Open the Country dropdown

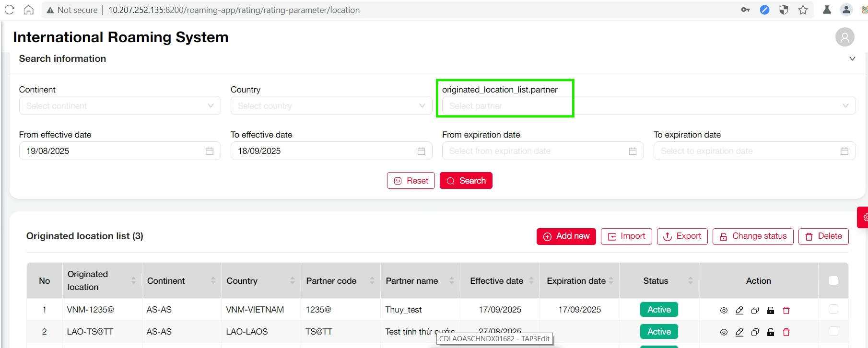(x=331, y=106)
